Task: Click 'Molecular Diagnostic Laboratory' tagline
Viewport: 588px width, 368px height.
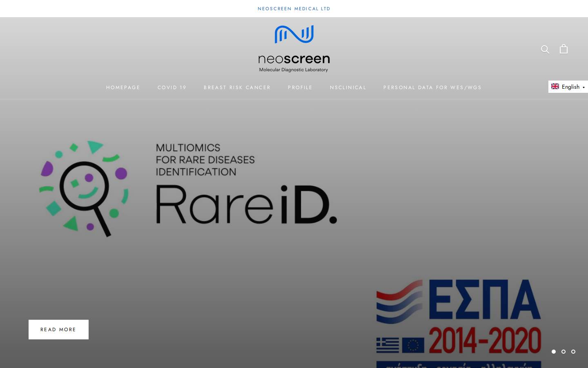Action: [294, 70]
